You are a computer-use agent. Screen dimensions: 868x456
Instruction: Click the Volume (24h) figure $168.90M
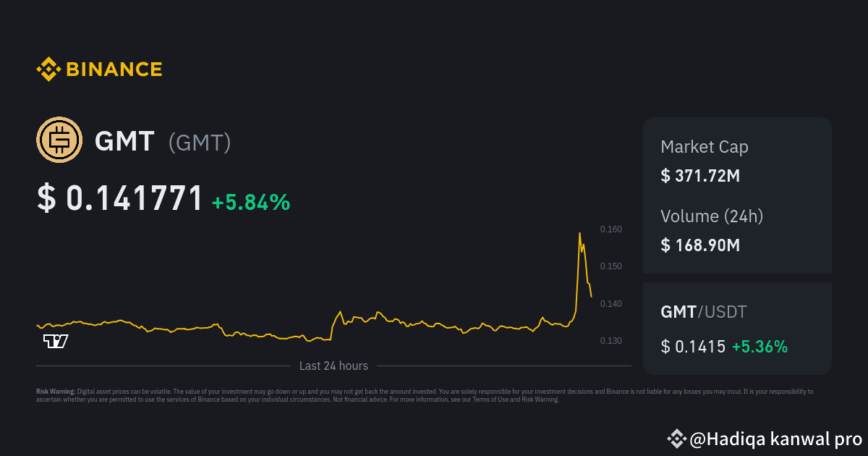click(700, 245)
